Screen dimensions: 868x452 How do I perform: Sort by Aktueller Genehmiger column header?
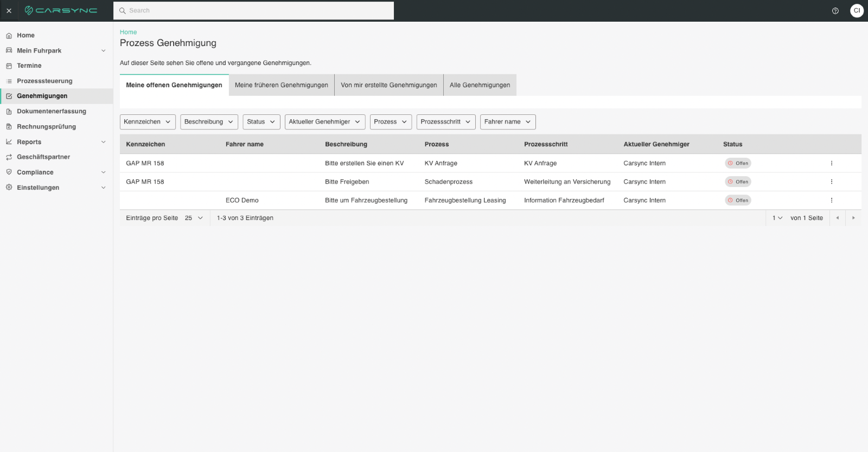point(656,144)
